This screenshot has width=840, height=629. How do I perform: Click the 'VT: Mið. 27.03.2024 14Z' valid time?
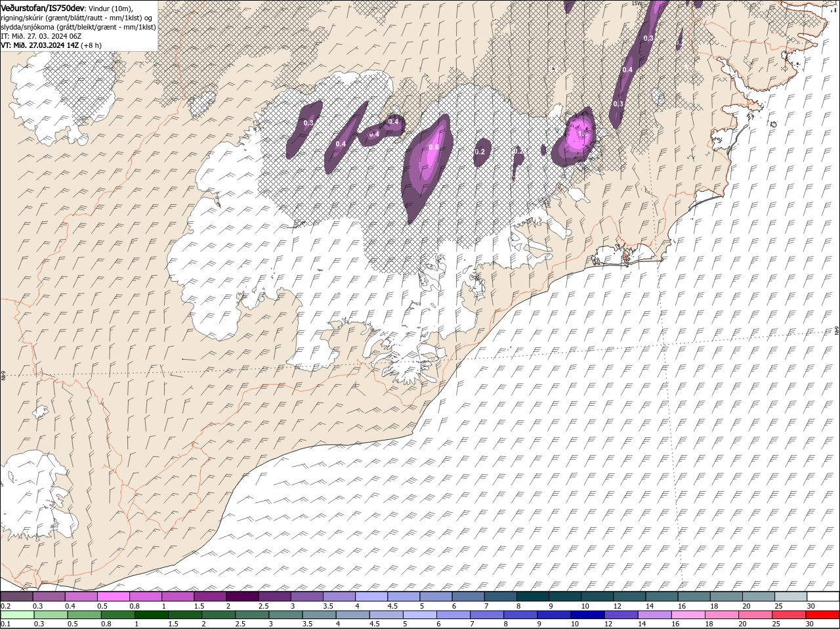(x=40, y=45)
